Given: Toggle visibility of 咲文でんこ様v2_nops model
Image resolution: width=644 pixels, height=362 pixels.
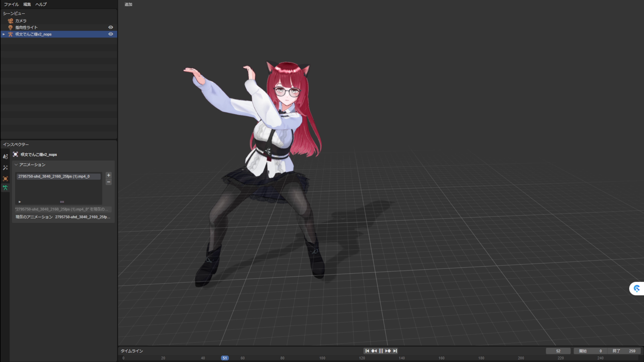Looking at the screenshot, I should (x=111, y=34).
